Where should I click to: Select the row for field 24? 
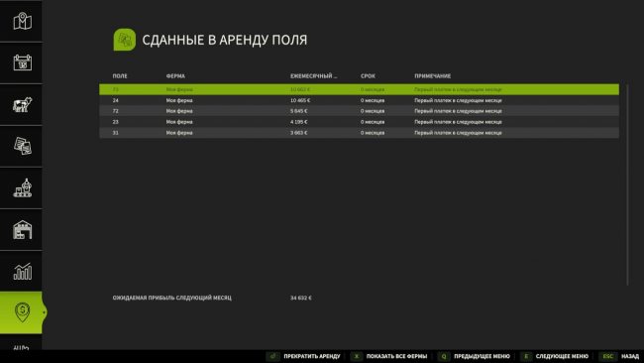tap(359, 100)
